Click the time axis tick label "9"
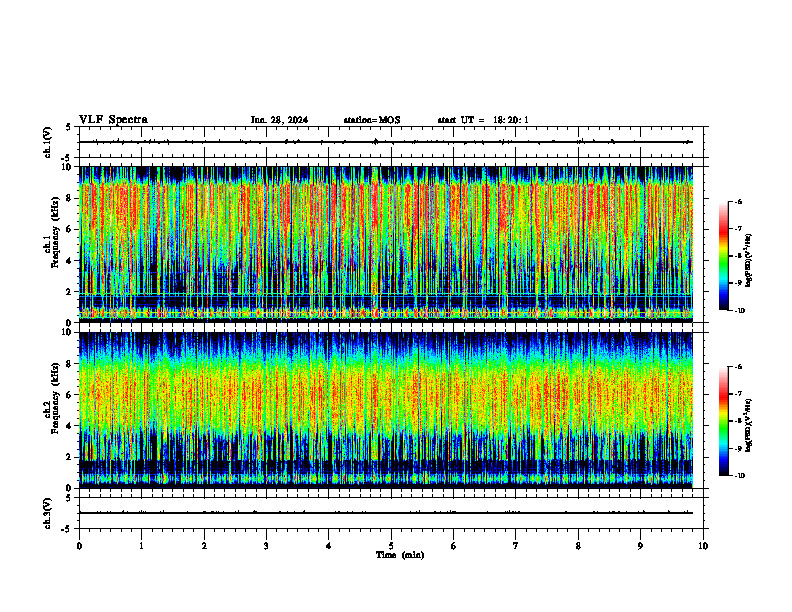792x612 pixels. pyautogui.click(x=640, y=546)
